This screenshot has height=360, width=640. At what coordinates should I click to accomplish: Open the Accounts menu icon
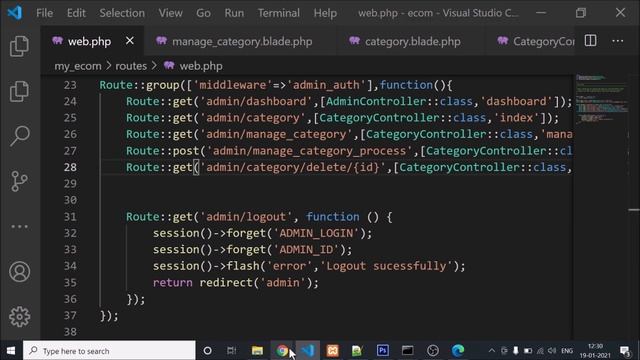pyautogui.click(x=19, y=271)
